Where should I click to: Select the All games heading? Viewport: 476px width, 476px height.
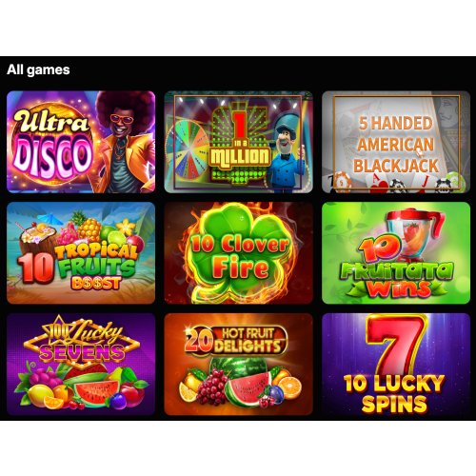click(38, 69)
